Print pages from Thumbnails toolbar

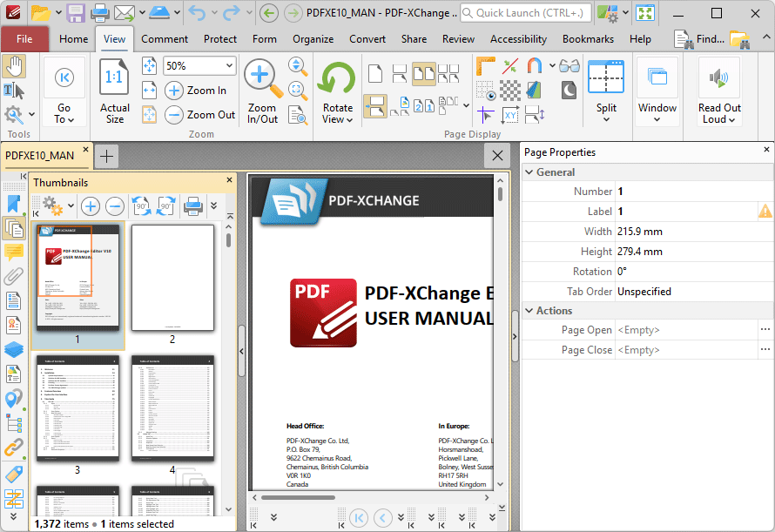point(193,206)
